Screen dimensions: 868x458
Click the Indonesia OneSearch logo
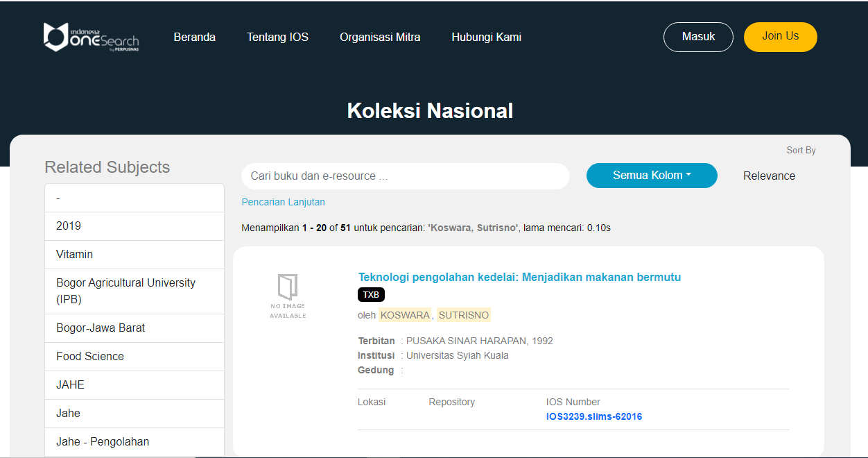[x=91, y=37]
